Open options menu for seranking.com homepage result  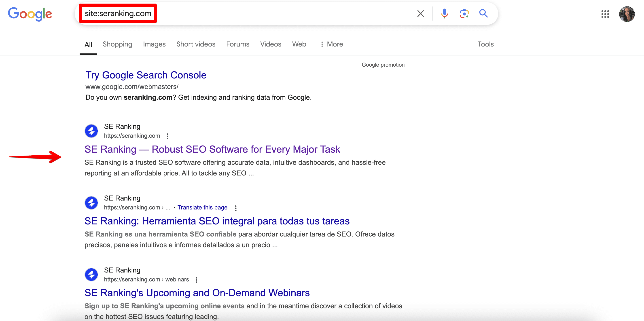pyautogui.click(x=168, y=136)
